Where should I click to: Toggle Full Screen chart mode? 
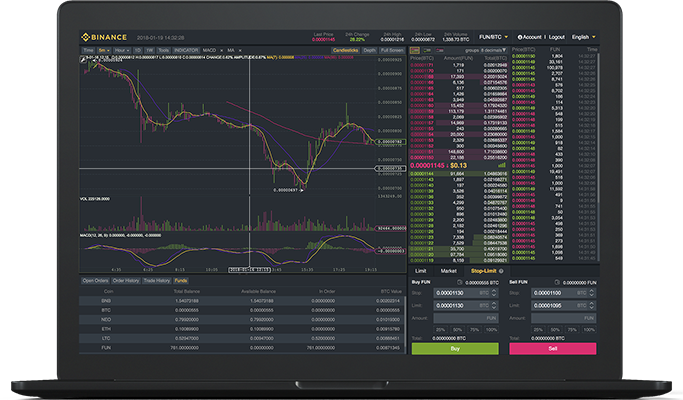click(x=391, y=49)
